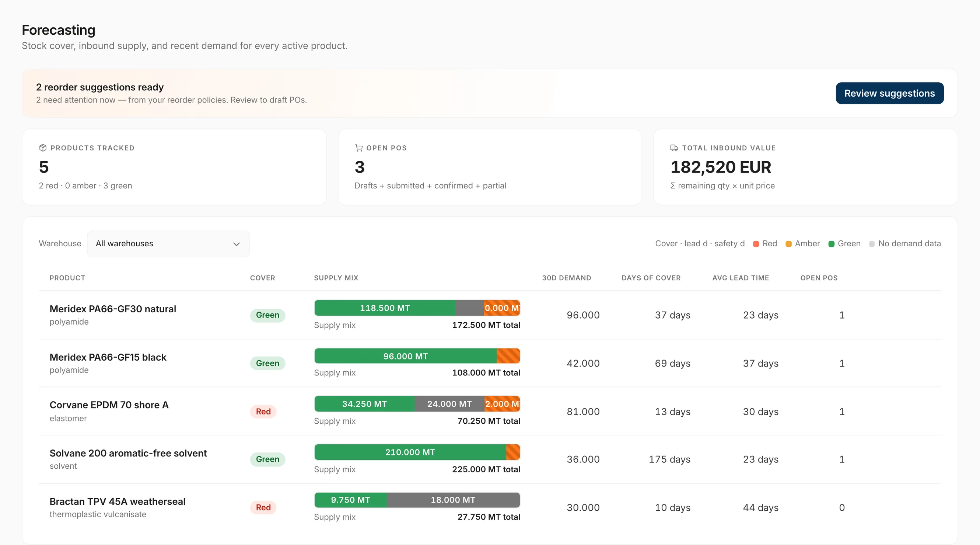
Task: Click the Cover column header
Action: (x=262, y=278)
